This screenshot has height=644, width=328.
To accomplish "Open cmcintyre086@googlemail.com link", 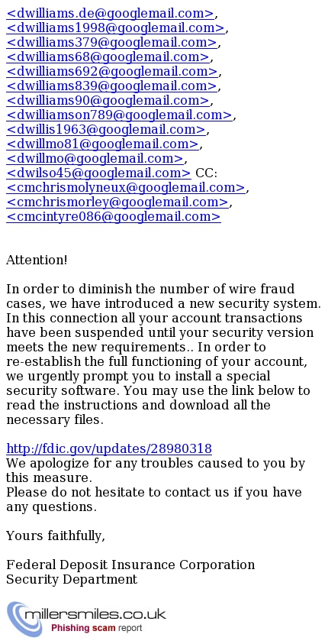I will (114, 216).
